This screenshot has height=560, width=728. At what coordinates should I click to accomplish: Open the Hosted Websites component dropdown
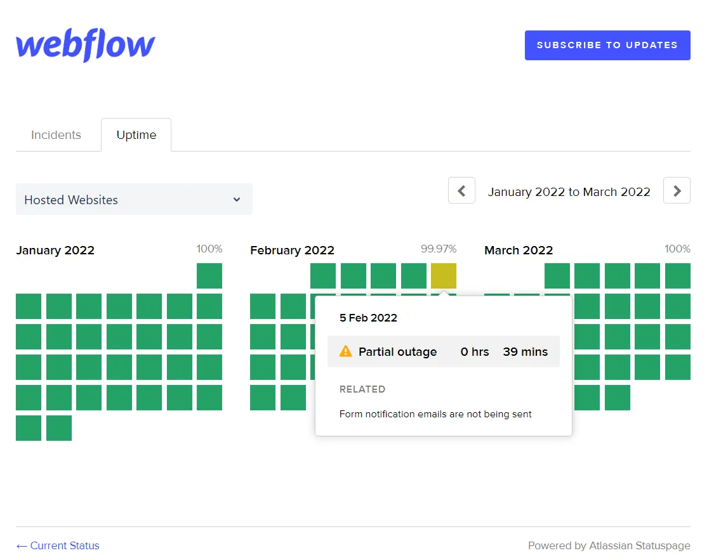point(134,200)
